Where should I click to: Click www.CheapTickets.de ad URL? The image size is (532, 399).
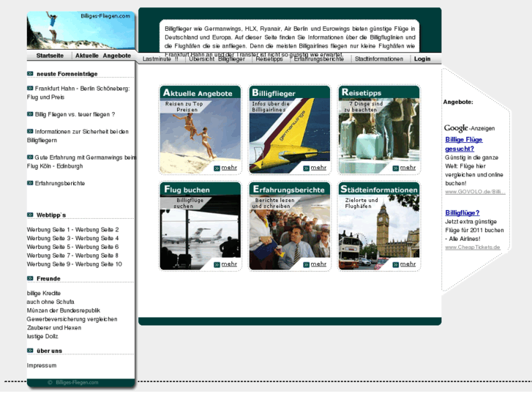pos(473,247)
